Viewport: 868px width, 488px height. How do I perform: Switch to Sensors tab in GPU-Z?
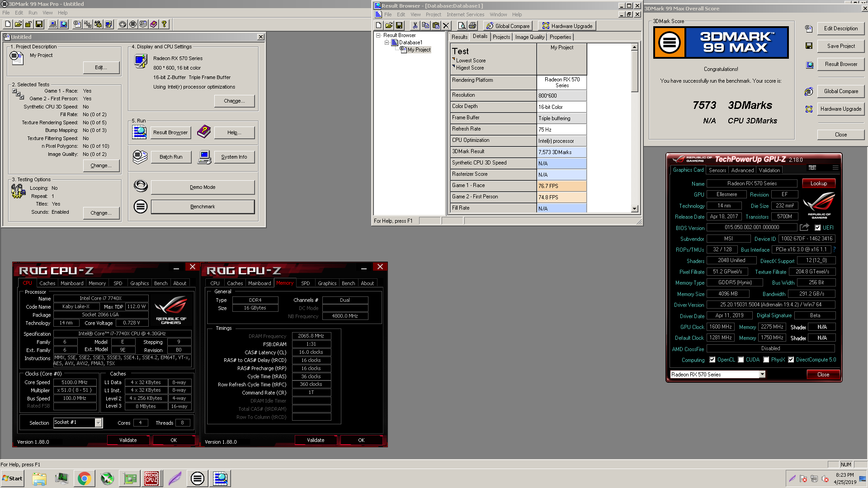[717, 170]
